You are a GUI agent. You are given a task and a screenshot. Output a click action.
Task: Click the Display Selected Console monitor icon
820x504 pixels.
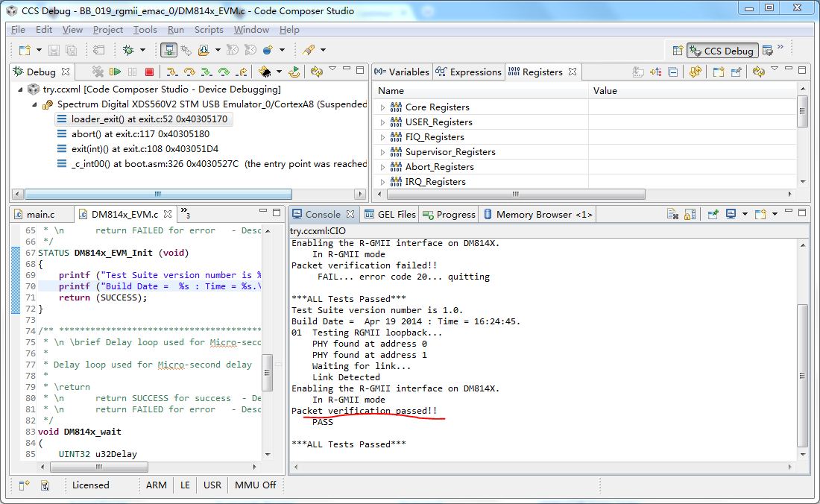[x=731, y=214]
